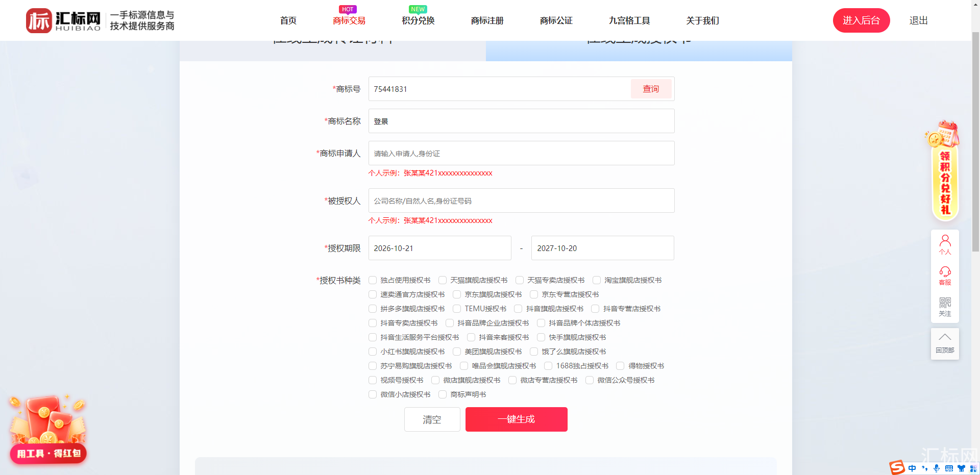Check 独占使用授权书
The width and height of the screenshot is (980, 475).
(373, 280)
